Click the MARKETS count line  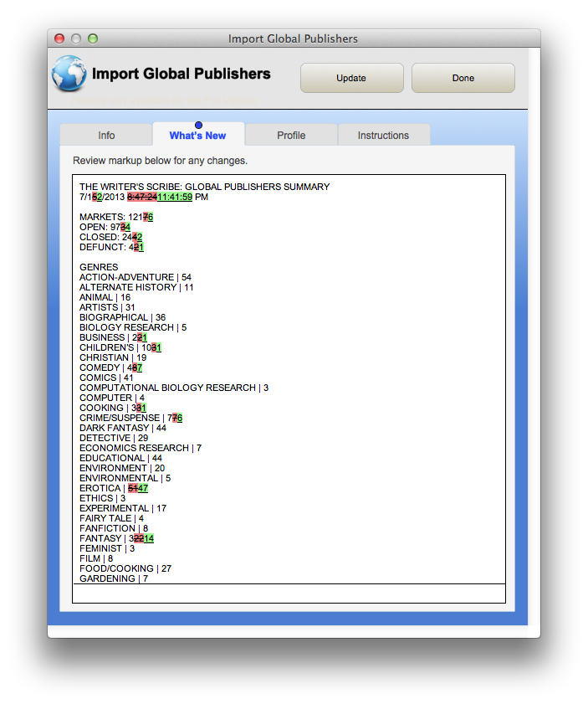(116, 217)
